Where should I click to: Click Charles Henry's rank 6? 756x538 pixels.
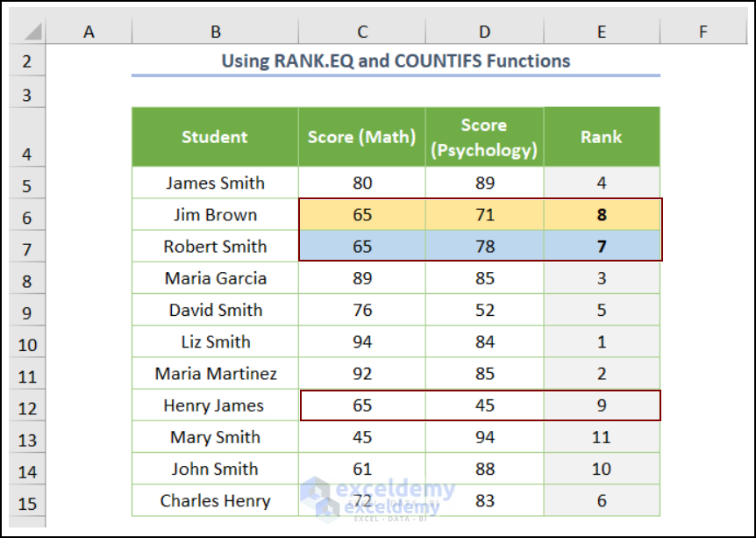[x=602, y=501]
